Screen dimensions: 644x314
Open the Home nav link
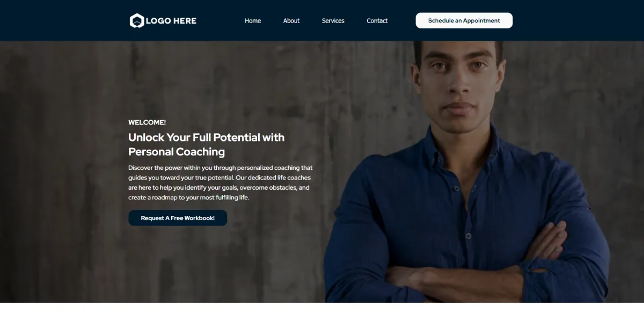click(253, 21)
